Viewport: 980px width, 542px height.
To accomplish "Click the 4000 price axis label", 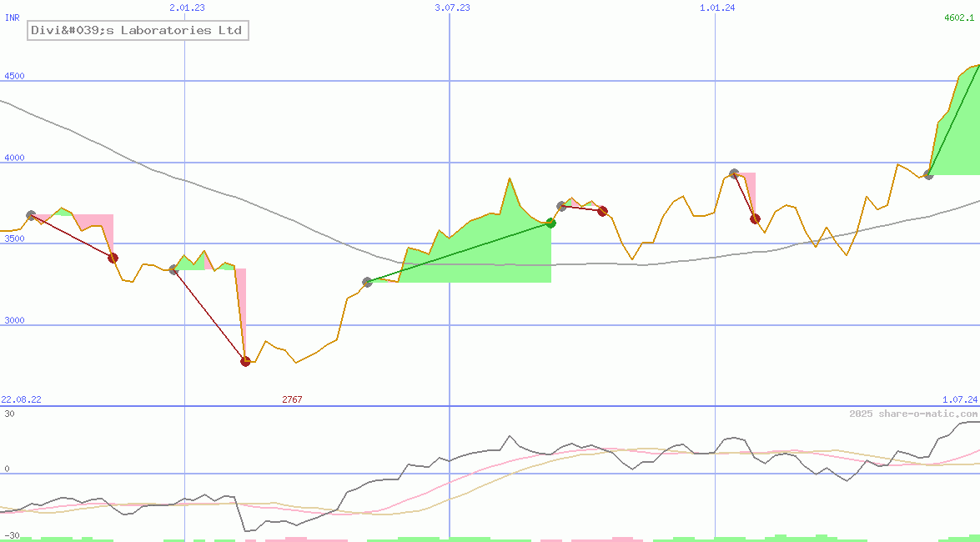I will click(14, 158).
